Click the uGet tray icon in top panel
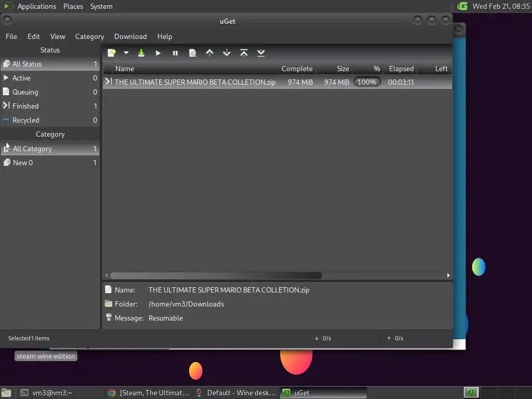Screen dimensions: 532x399 (x=462, y=6)
